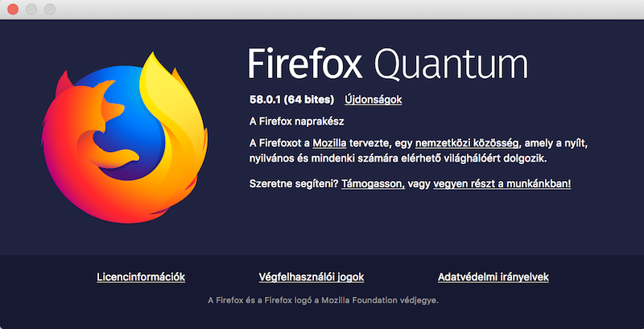The width and height of the screenshot is (644, 329).
Task: Click the Támogasson donation link
Action: pyautogui.click(x=373, y=184)
